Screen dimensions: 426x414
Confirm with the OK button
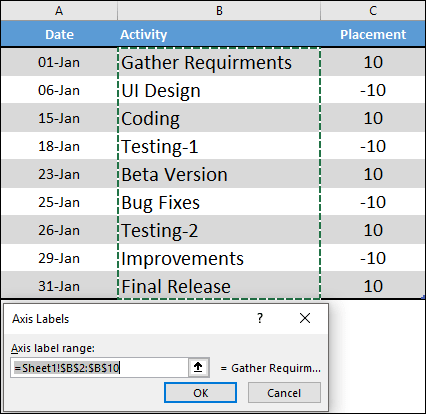click(x=200, y=393)
